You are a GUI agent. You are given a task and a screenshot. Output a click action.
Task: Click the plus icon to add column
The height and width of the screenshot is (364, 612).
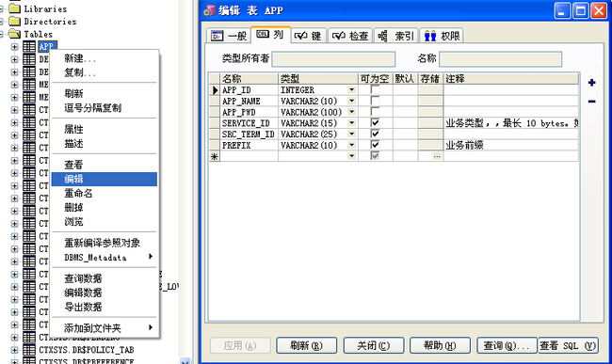591,83
